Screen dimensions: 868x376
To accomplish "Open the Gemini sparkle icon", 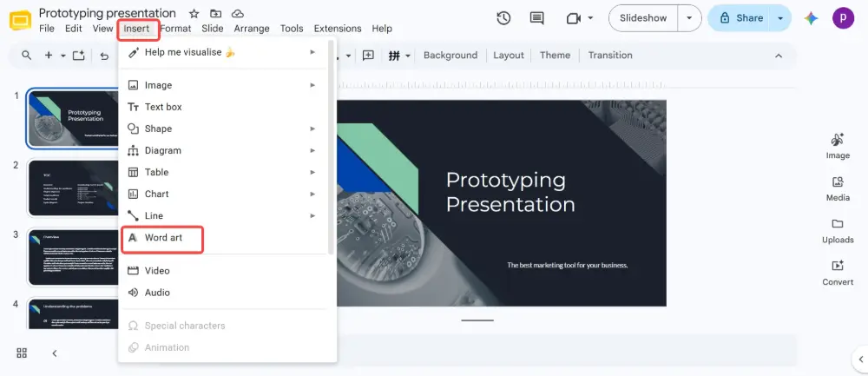I will pyautogui.click(x=811, y=18).
